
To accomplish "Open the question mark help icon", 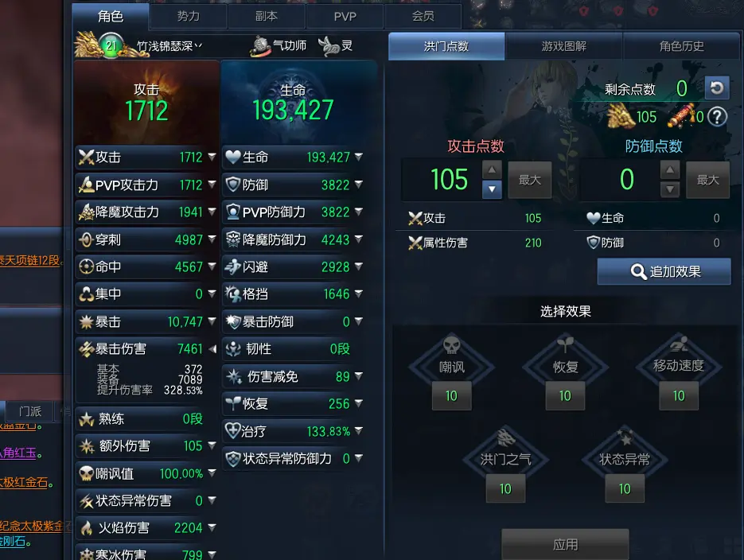I will 717,117.
